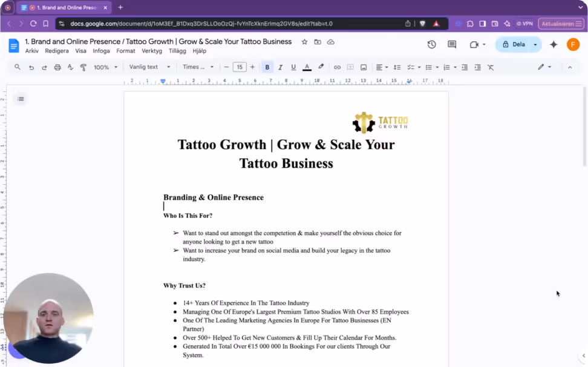Click the browser address bar URL
The width and height of the screenshot is (588, 367).
pyautogui.click(x=201, y=24)
